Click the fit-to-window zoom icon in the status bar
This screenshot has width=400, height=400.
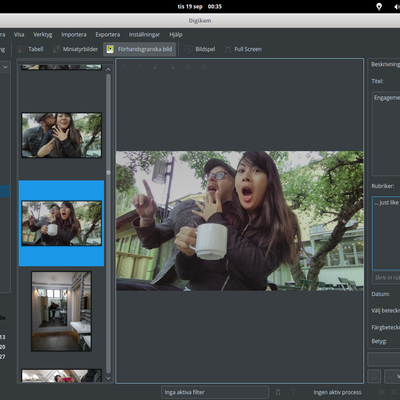click(x=382, y=392)
